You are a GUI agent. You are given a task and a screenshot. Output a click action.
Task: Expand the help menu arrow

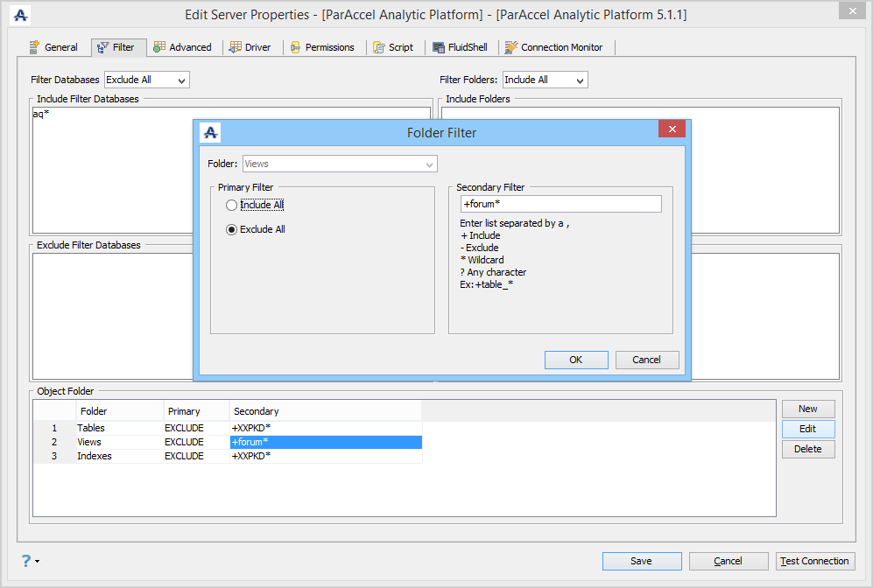[38, 561]
